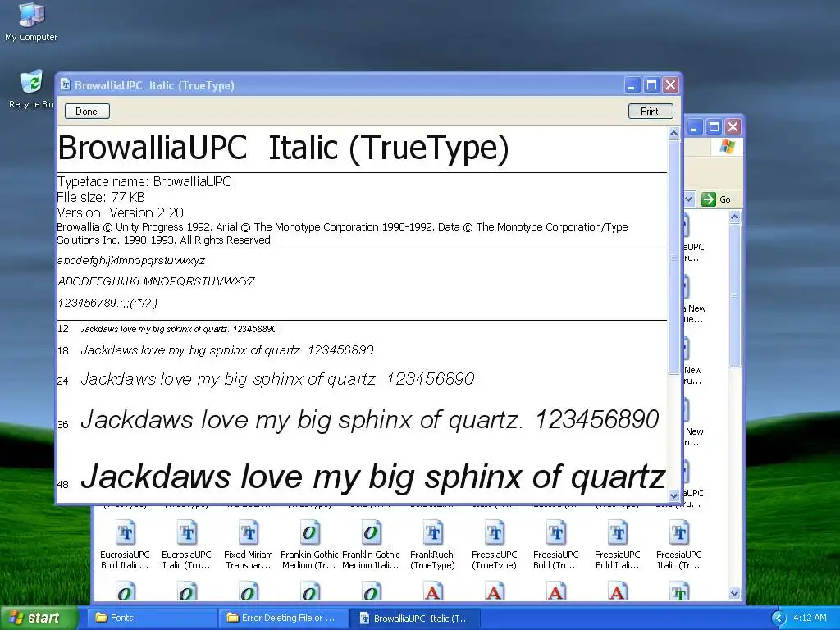
Task: Click My Computer desktop icon
Action: (x=31, y=22)
